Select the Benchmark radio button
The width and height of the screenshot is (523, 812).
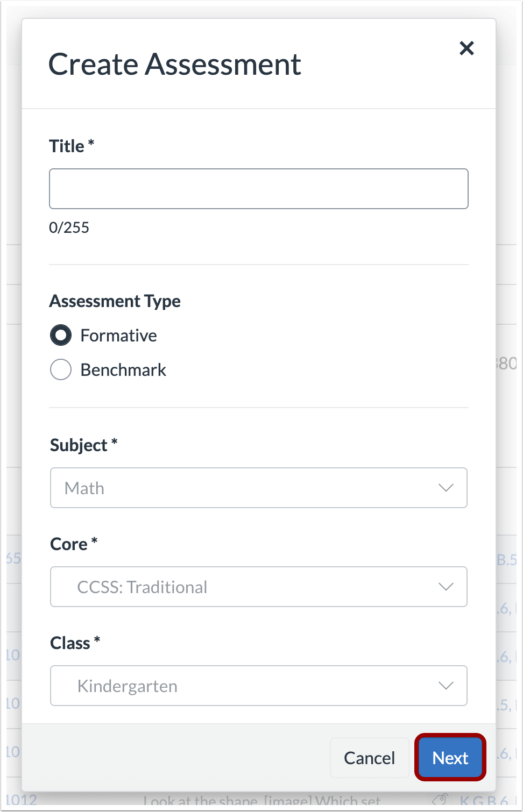tap(61, 370)
